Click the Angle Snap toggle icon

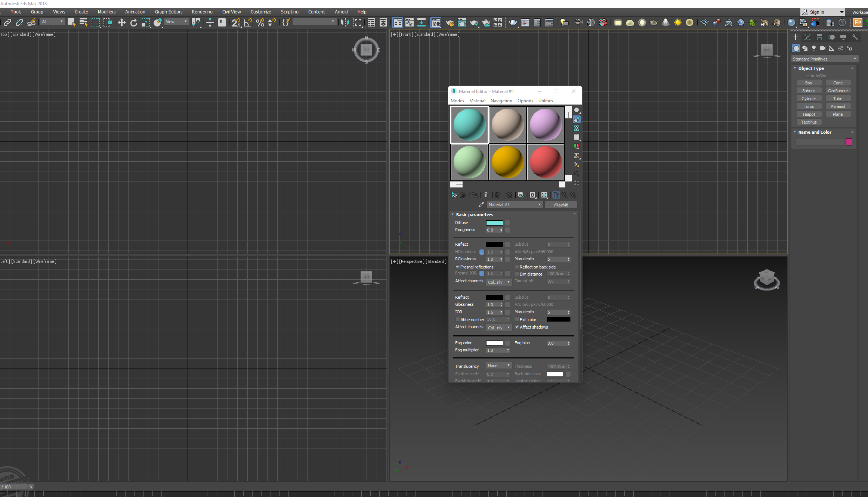(248, 23)
